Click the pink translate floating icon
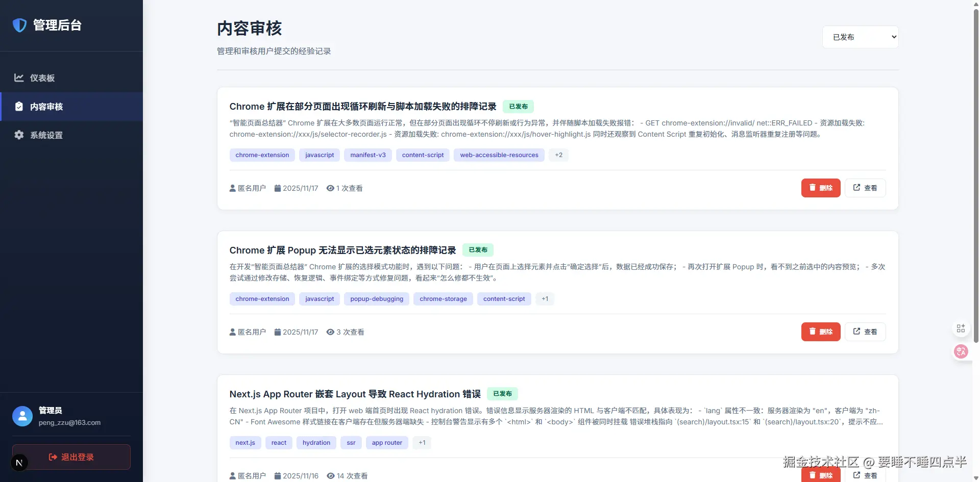 (961, 351)
